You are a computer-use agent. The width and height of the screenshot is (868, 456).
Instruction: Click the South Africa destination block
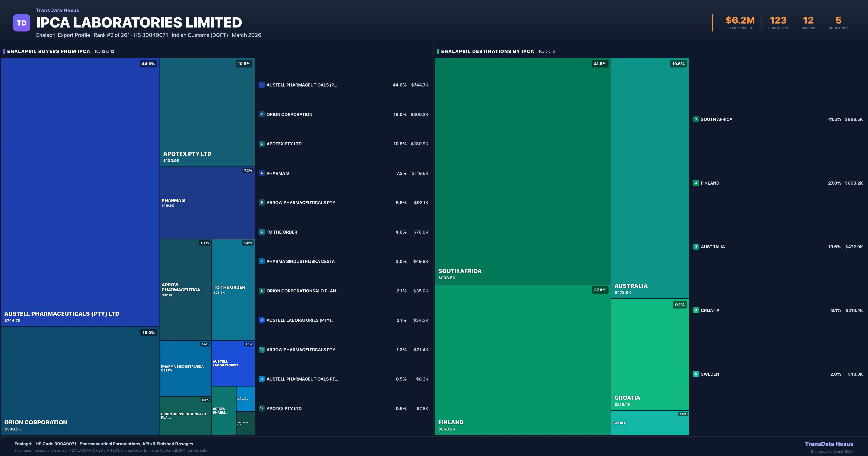(x=522, y=171)
